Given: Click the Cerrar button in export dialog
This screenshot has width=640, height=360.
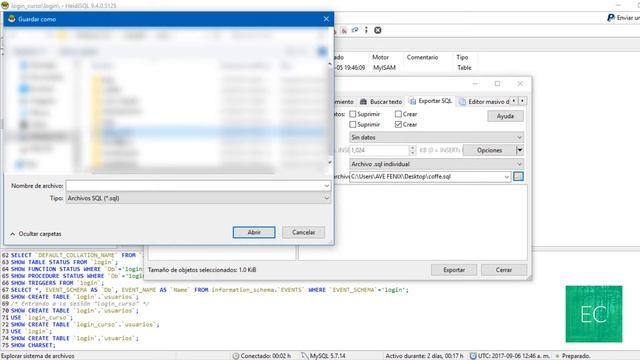Looking at the screenshot, I should (504, 270).
